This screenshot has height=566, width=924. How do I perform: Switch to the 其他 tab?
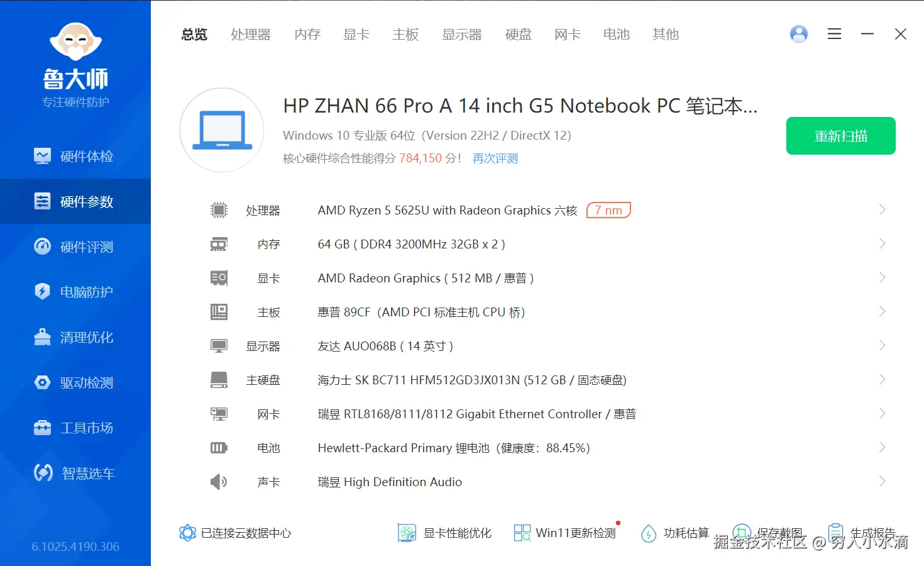666,35
